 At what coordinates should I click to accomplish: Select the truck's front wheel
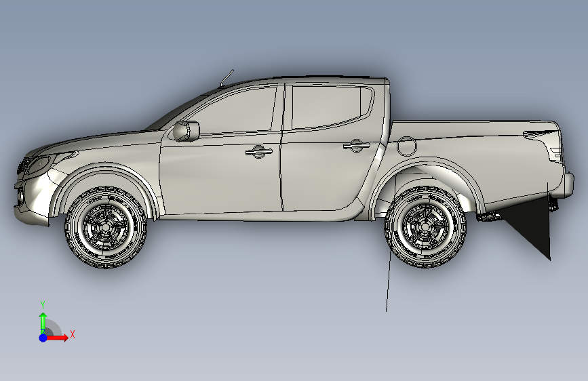[x=106, y=227]
